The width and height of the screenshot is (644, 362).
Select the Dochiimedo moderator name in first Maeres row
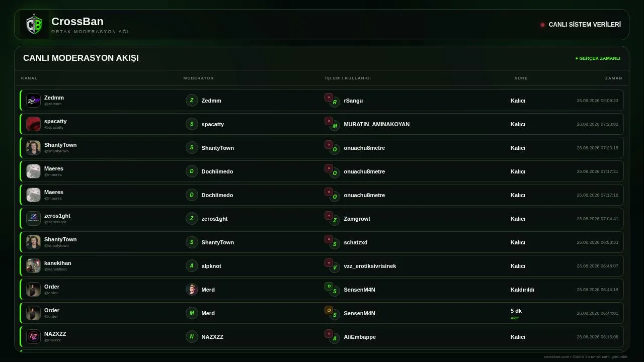[x=217, y=171]
